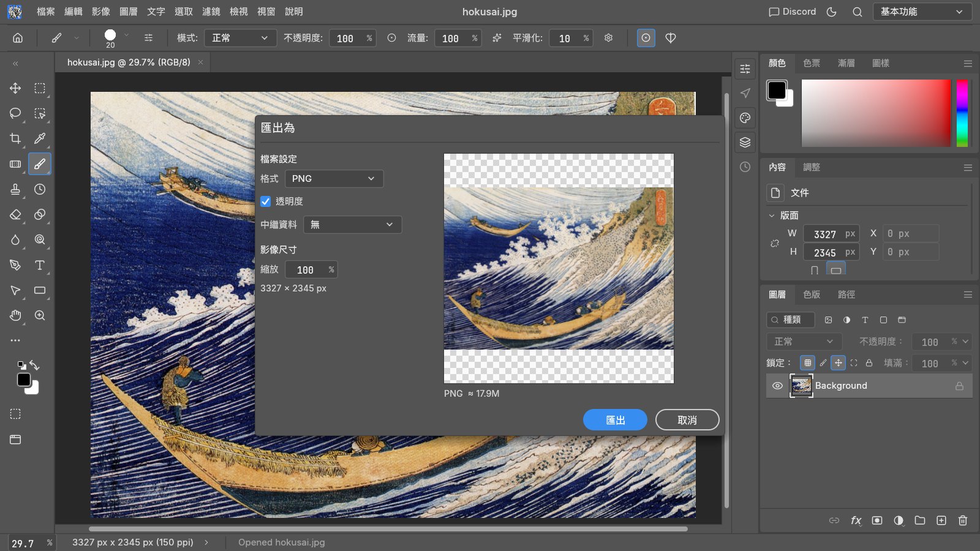
Task: Select the Lasso tool
Action: coord(15,113)
